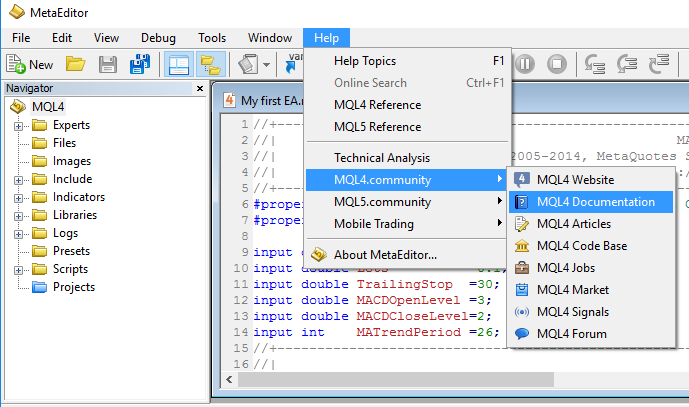This screenshot has width=689, height=407.
Task: Open the Tools menu
Action: pos(211,38)
